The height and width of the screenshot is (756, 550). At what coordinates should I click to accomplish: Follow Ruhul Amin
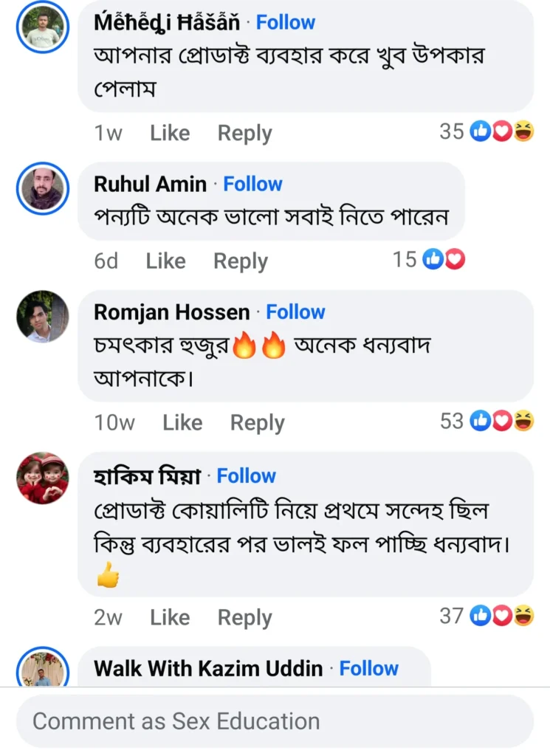pos(252,184)
